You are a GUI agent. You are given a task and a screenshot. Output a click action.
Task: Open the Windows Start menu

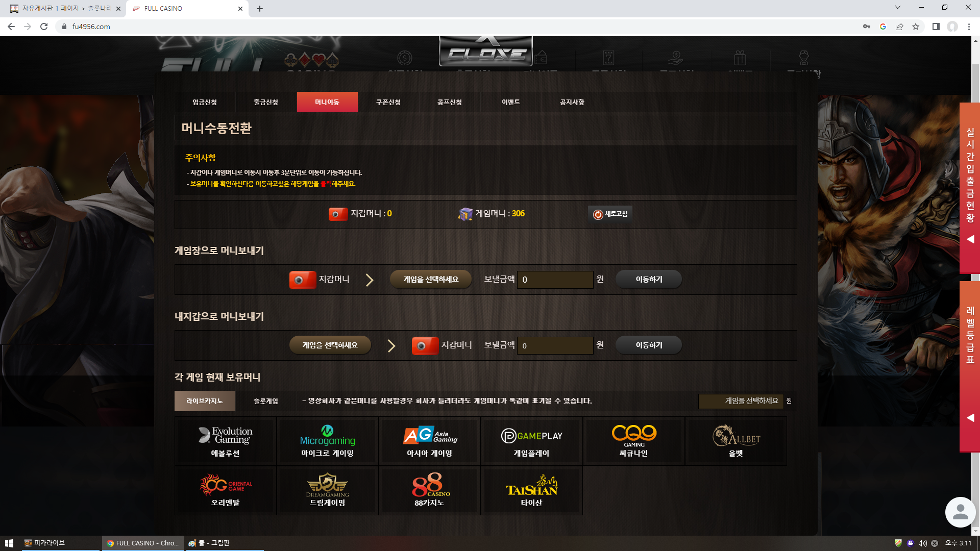click(x=9, y=543)
